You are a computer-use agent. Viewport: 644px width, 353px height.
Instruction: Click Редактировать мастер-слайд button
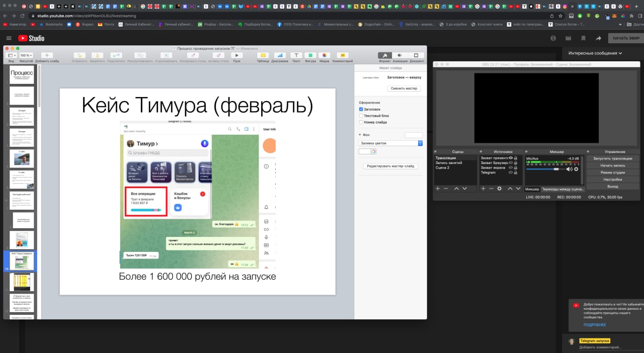[390, 166]
